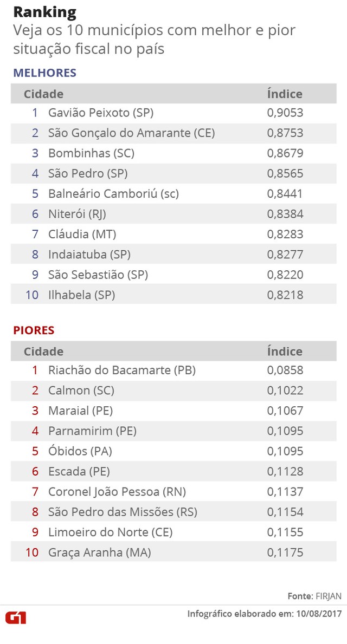Viewport: 347px width, 644px height.
Task: Select the Gavião Peixoto (SP) row
Action: click(x=173, y=113)
